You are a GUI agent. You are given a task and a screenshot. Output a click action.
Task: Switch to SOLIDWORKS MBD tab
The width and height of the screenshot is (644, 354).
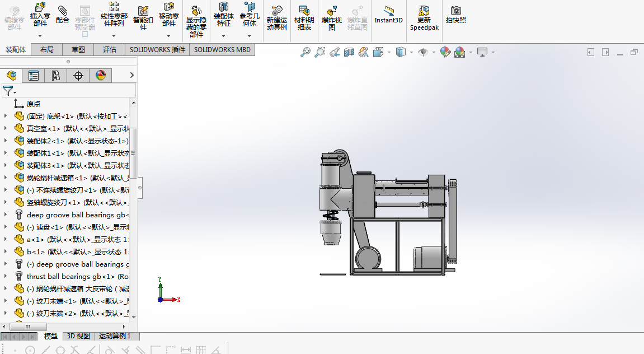tap(222, 50)
